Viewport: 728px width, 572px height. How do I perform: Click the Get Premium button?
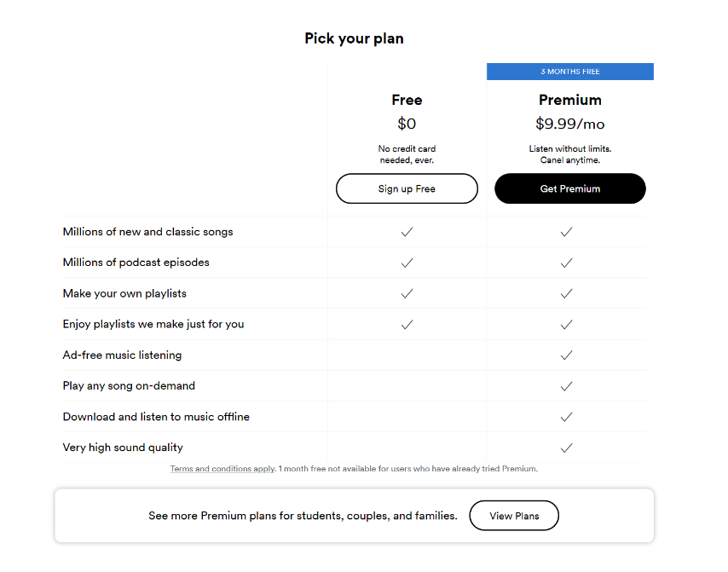569,188
